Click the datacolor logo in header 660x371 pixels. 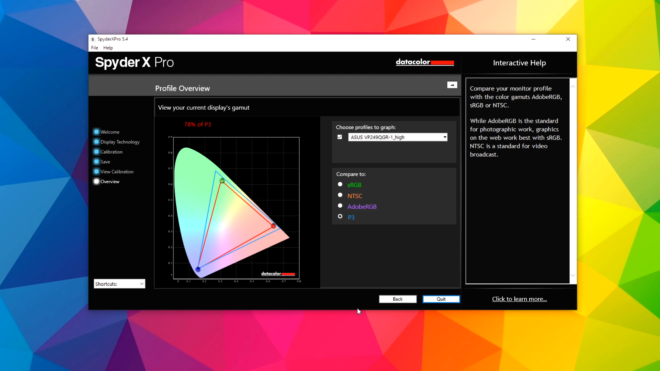tap(425, 62)
